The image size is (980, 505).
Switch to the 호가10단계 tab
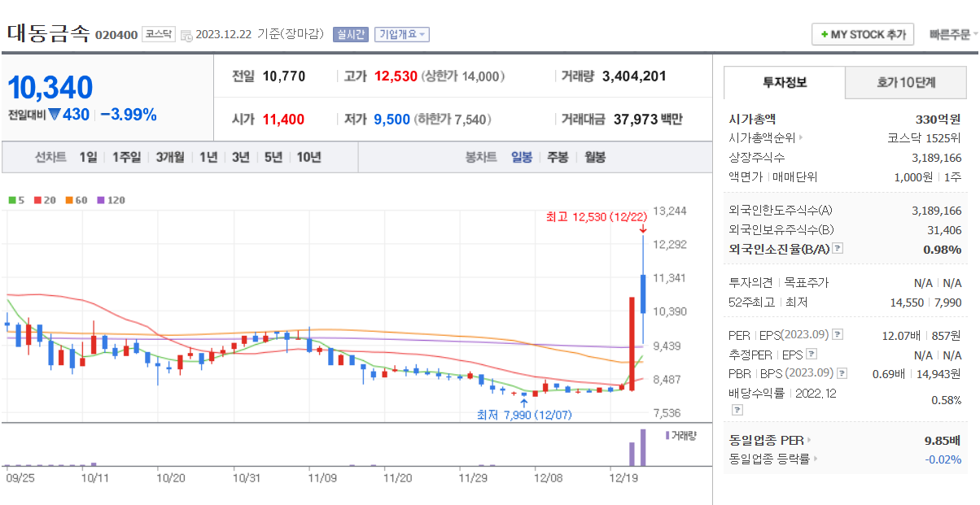[906, 82]
